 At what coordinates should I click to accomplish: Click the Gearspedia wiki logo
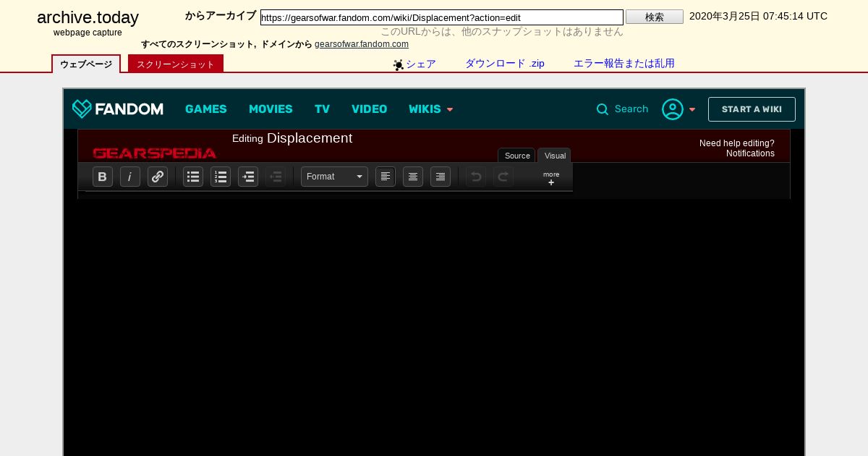154,153
